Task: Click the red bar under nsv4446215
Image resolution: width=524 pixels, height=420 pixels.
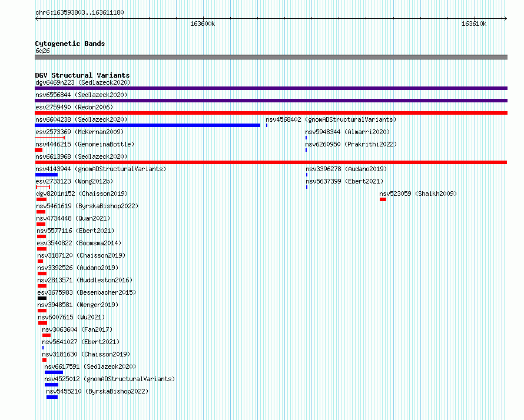Action: point(38,150)
